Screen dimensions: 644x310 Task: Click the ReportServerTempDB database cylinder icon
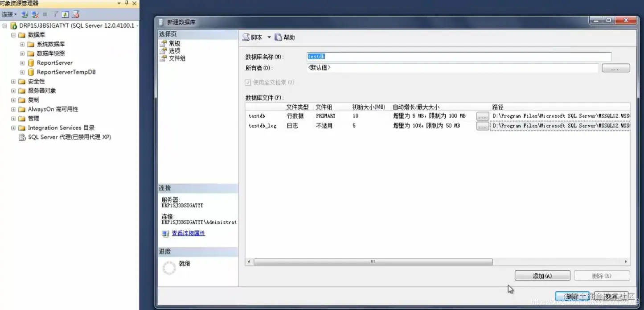31,72
